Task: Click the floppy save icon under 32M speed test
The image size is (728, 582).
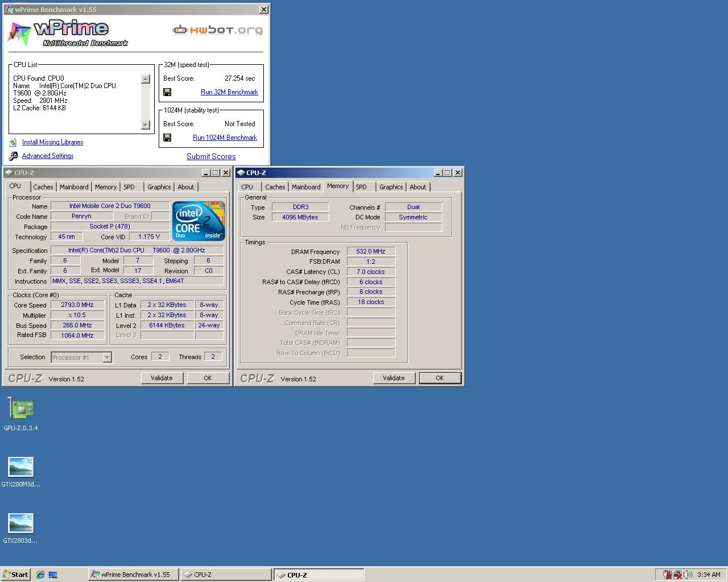Action: [x=167, y=92]
